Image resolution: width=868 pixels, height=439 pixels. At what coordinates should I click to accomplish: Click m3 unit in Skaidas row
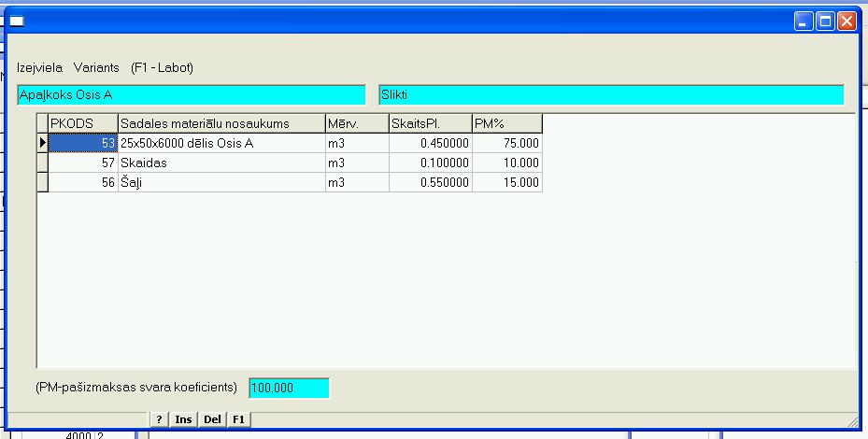point(357,163)
